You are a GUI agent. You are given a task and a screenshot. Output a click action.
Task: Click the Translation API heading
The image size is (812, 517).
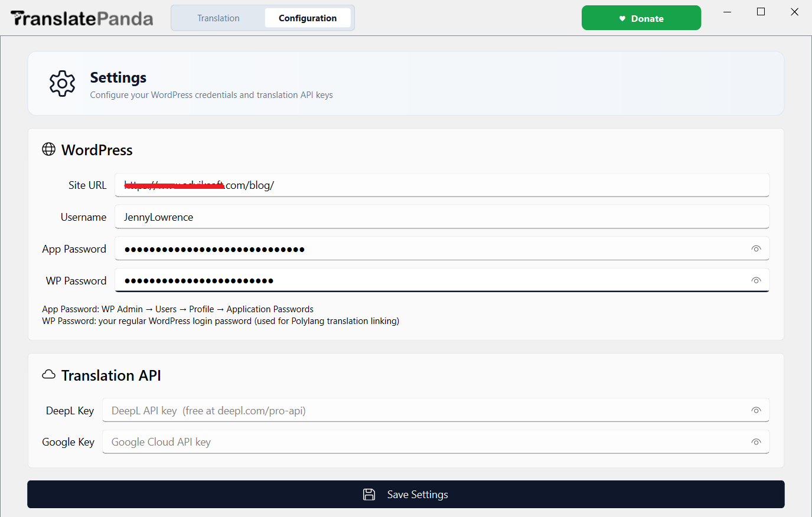point(111,375)
